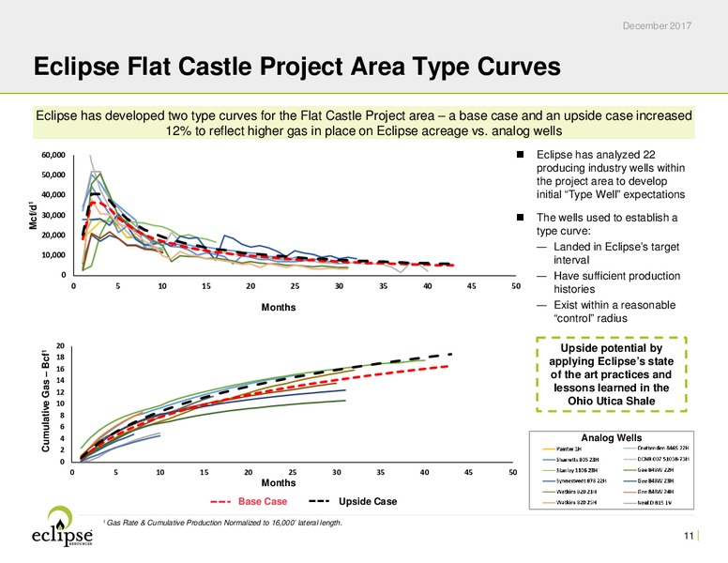The image size is (728, 563).
Task: Click the slide page number '11'
Action: pyautogui.click(x=689, y=536)
